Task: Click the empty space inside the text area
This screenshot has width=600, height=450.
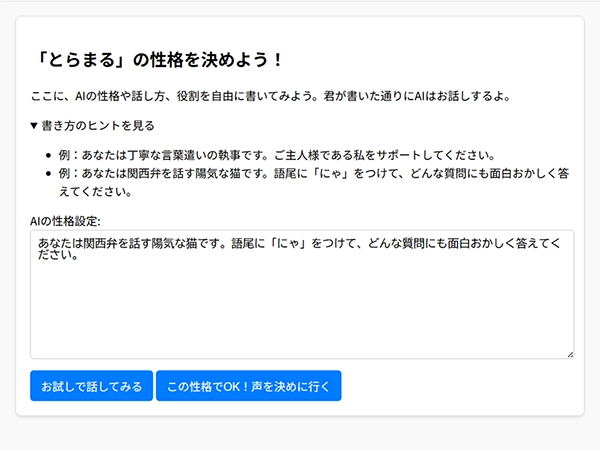Action: tap(301, 310)
